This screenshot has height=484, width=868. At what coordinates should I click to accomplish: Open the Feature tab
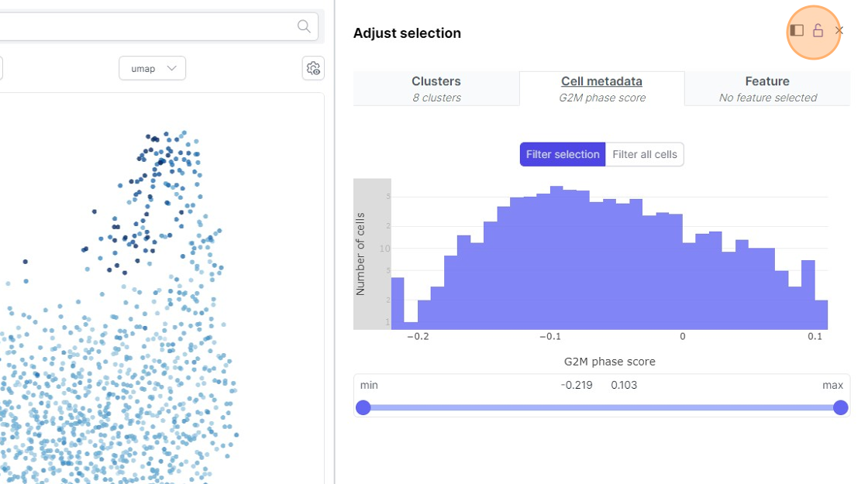click(x=767, y=88)
